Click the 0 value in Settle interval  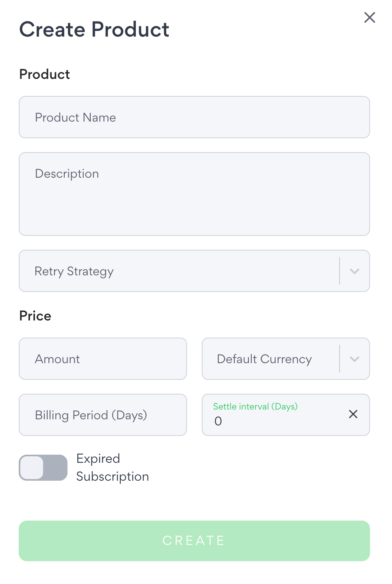tap(218, 421)
